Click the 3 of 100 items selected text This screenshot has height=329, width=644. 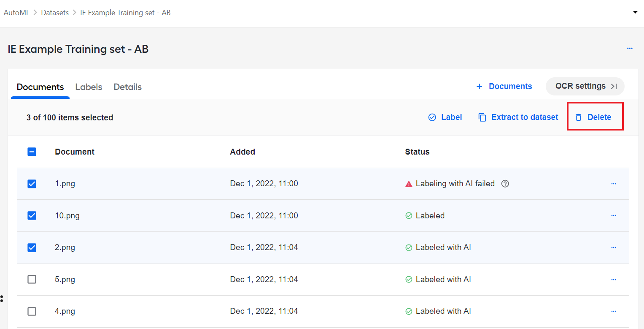70,117
